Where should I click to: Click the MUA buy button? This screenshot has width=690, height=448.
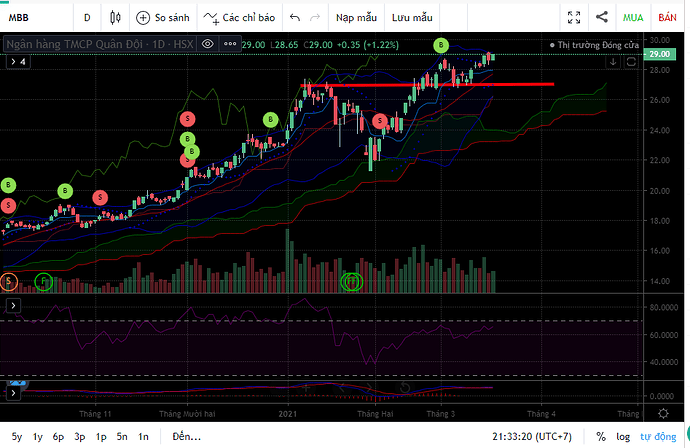coord(633,18)
